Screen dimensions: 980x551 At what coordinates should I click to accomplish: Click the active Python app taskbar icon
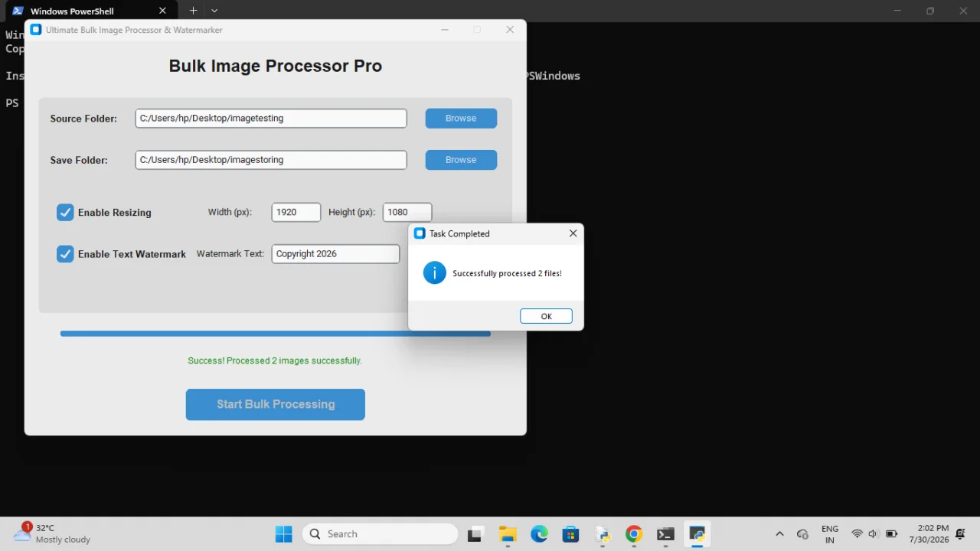[x=697, y=533]
